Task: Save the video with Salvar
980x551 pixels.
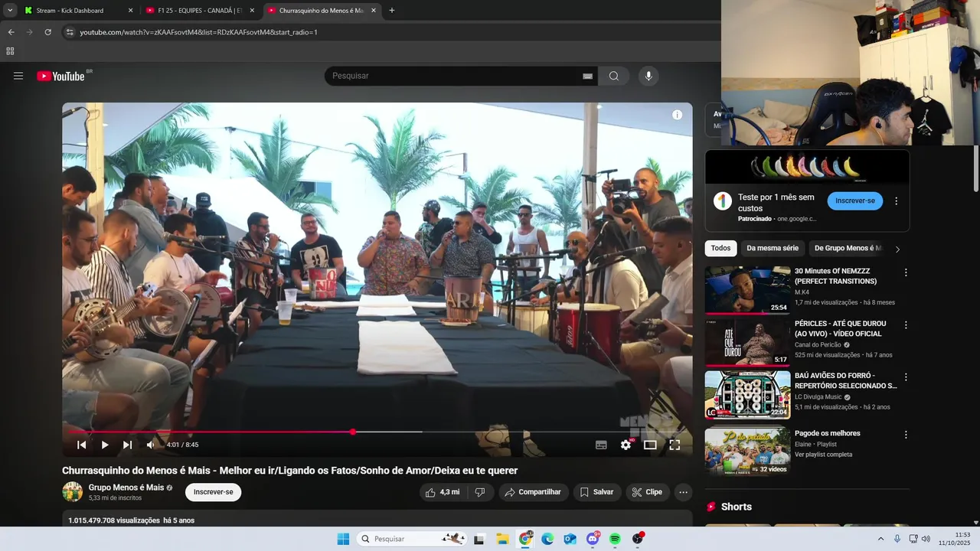Action: pyautogui.click(x=596, y=492)
